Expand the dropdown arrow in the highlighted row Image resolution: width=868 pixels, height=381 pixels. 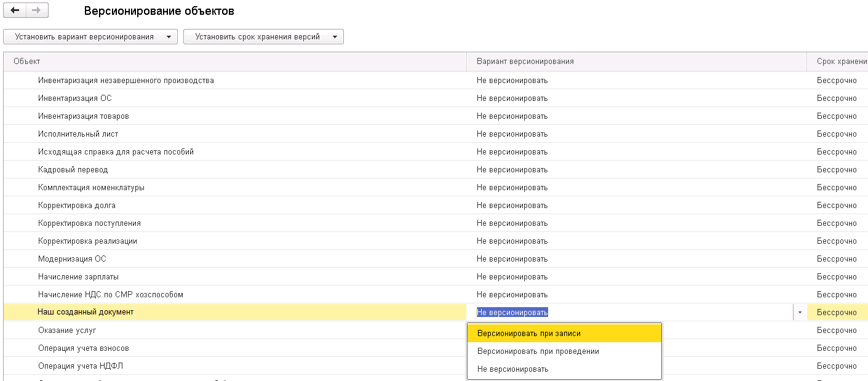[x=799, y=313]
